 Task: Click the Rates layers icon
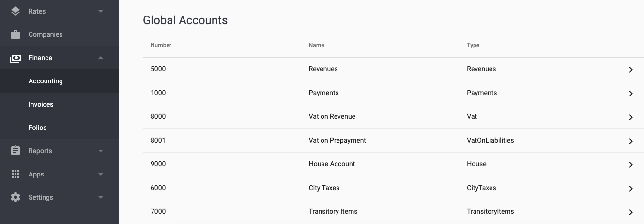[15, 11]
